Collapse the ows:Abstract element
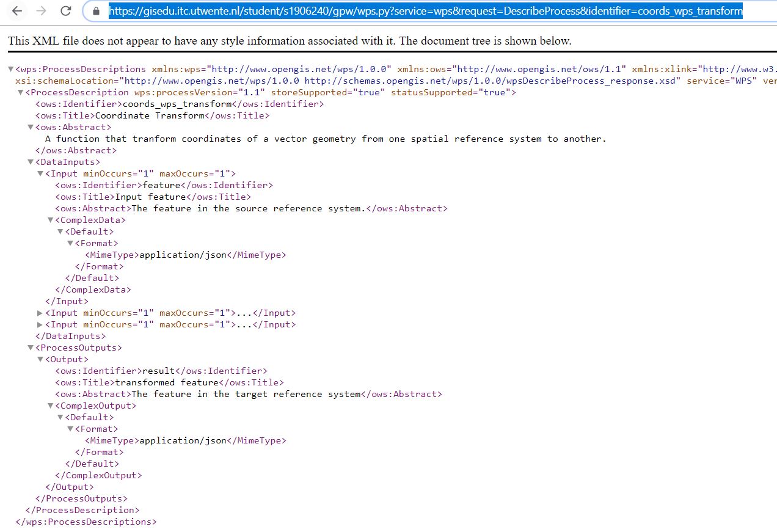 [30, 127]
